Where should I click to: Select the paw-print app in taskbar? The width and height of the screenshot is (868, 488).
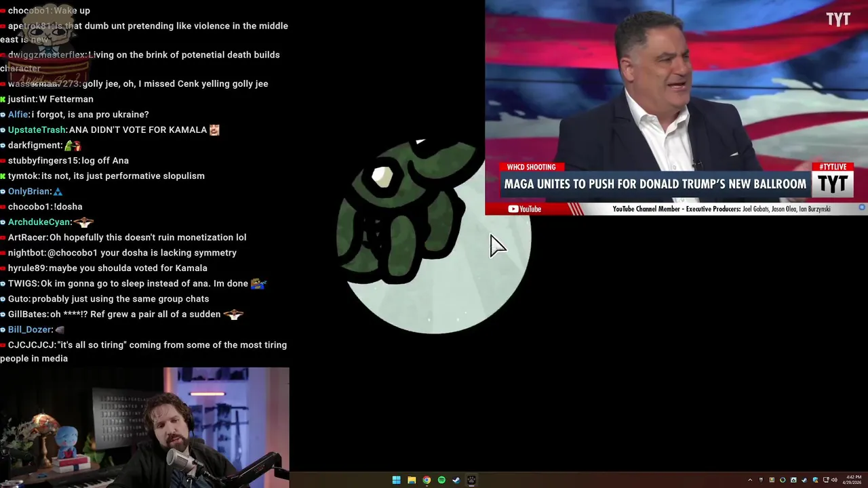coord(471,480)
